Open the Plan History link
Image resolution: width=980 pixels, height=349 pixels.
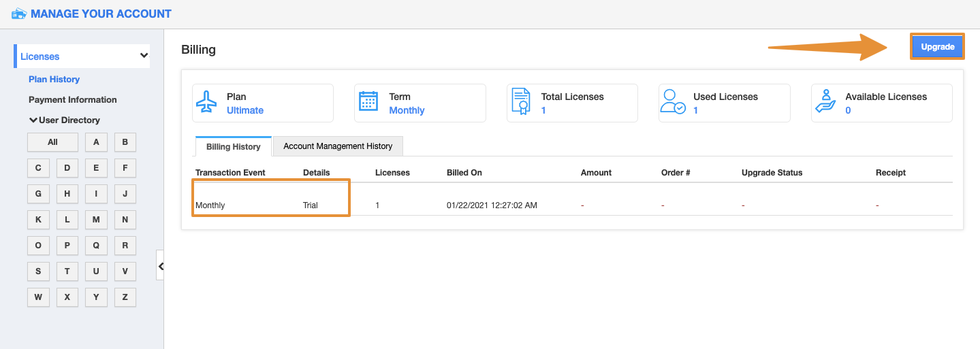[x=54, y=79]
